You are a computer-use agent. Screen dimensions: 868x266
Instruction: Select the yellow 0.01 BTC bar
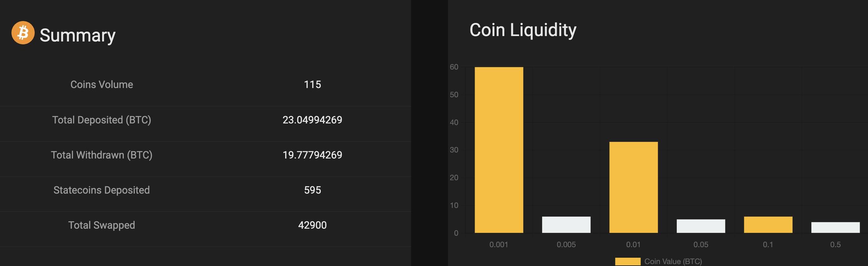coord(633,187)
